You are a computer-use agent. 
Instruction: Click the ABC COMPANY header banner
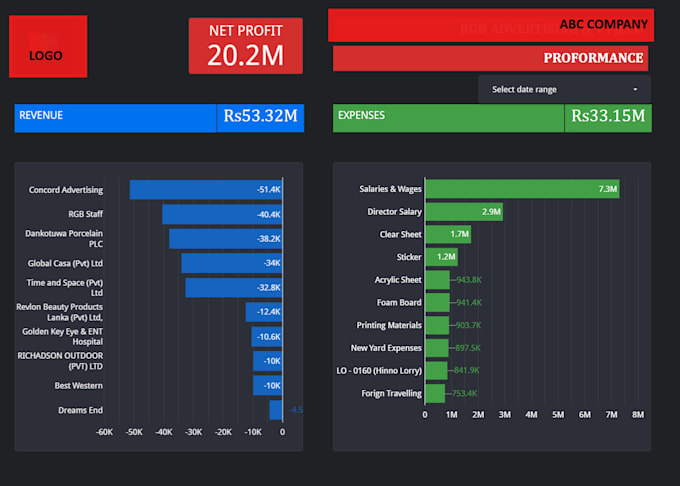tap(491, 25)
